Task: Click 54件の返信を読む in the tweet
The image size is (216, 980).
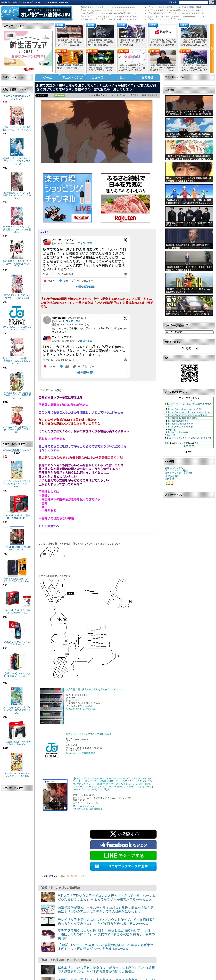Action: (x=85, y=286)
